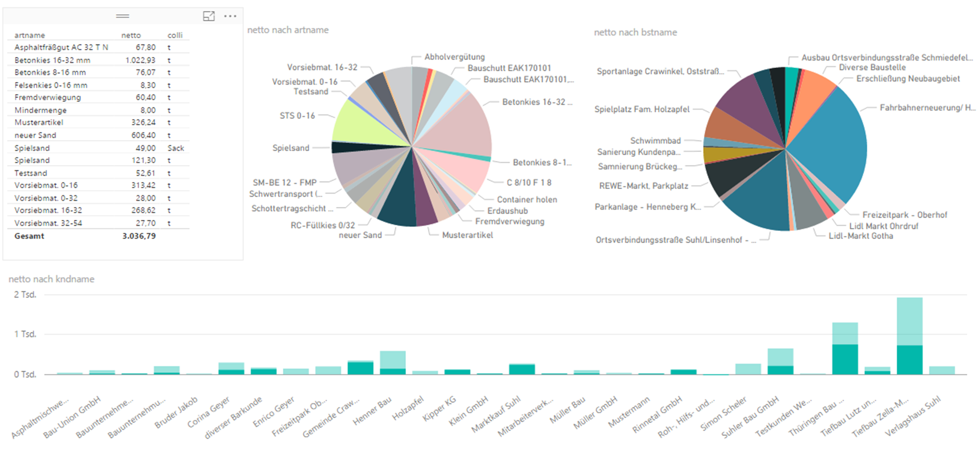
Task: Click the drag handle grip on table visual
Action: click(123, 16)
